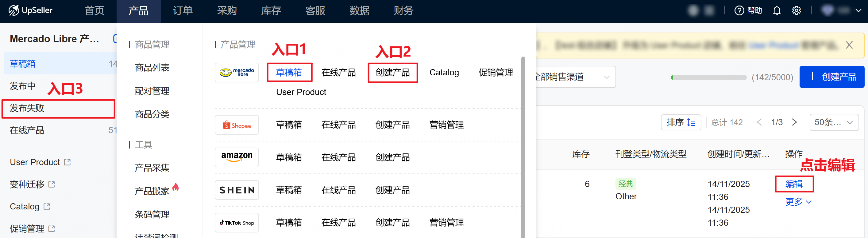The width and height of the screenshot is (868, 238).
Task: Open the 库存 top navigation tab
Action: [271, 11]
